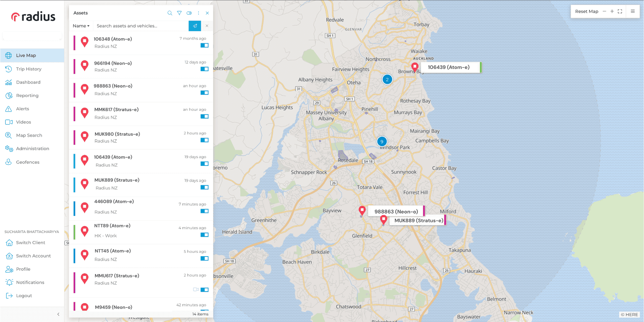Image resolution: width=644 pixels, height=322 pixels.
Task: Open the Name search-by dropdown
Action: pyautogui.click(x=81, y=26)
